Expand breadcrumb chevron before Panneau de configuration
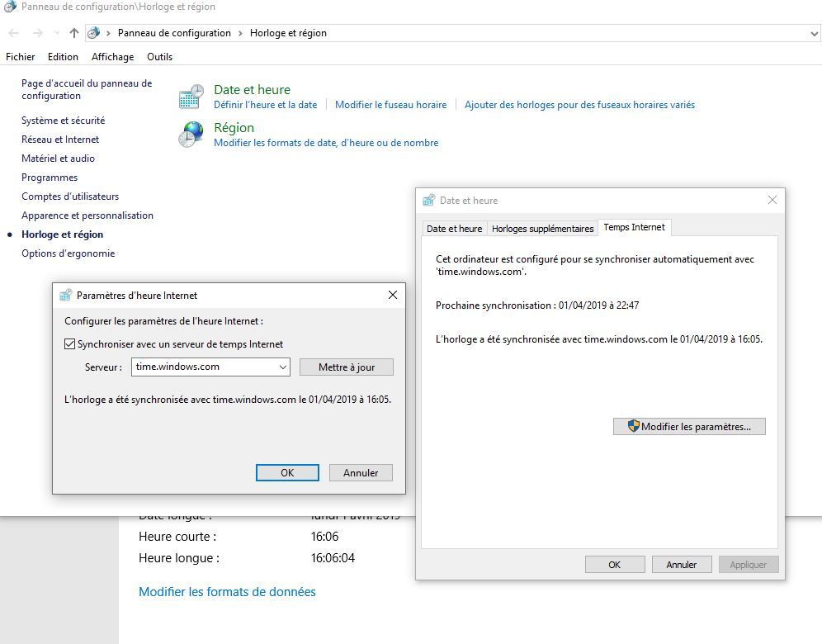 [108, 33]
